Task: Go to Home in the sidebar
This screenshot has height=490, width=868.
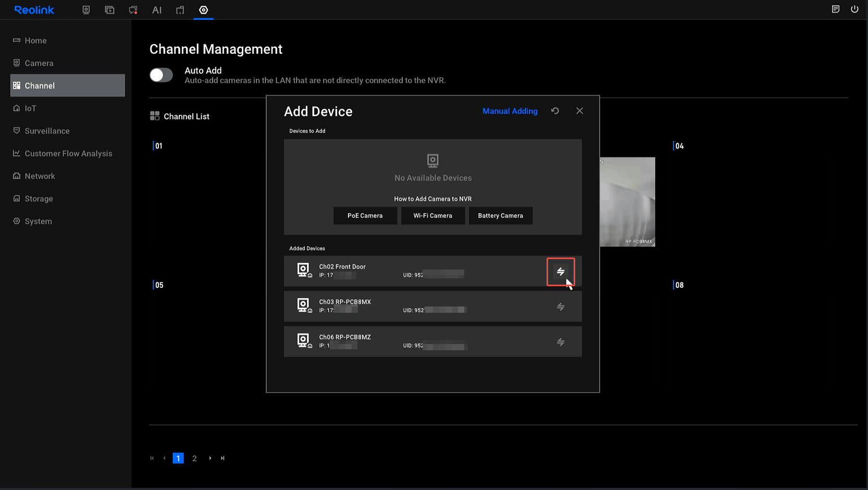Action: [68, 40]
